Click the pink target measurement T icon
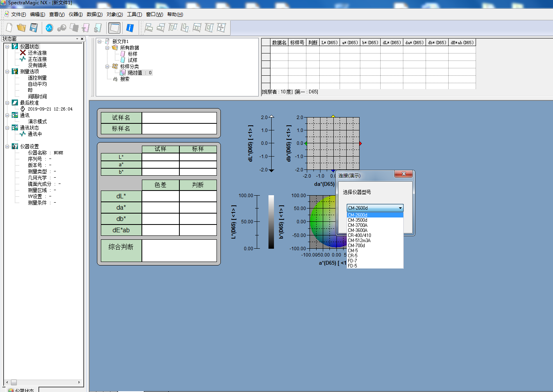This screenshot has width=553, height=392. [x=86, y=28]
